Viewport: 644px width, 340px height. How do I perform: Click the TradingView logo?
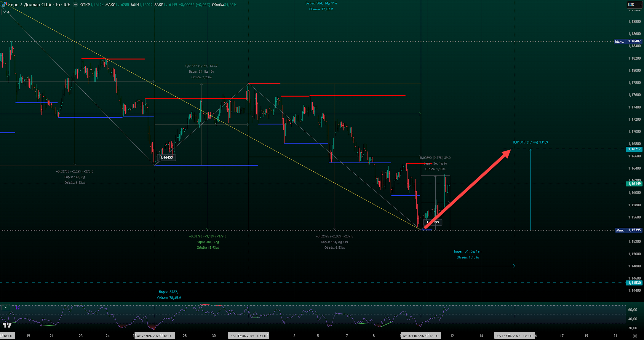pos(7,325)
